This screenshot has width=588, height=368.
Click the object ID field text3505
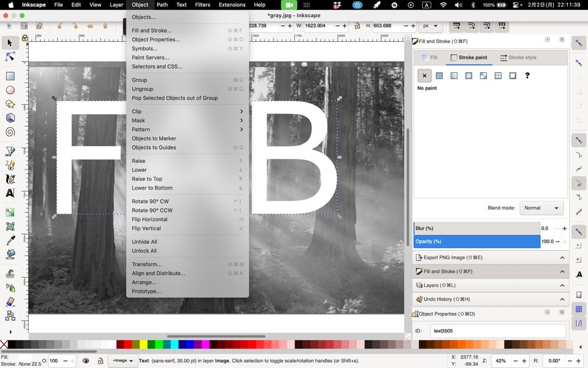click(497, 331)
